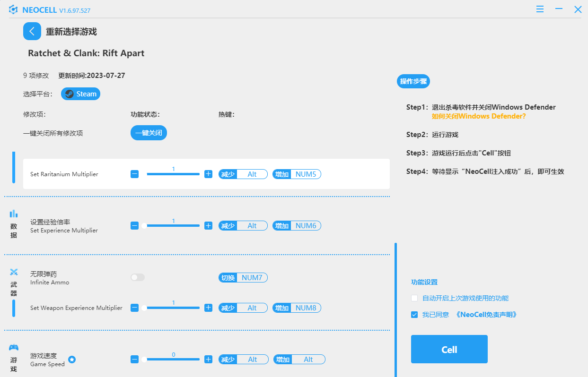Click the 功能设置 heading

[424, 282]
